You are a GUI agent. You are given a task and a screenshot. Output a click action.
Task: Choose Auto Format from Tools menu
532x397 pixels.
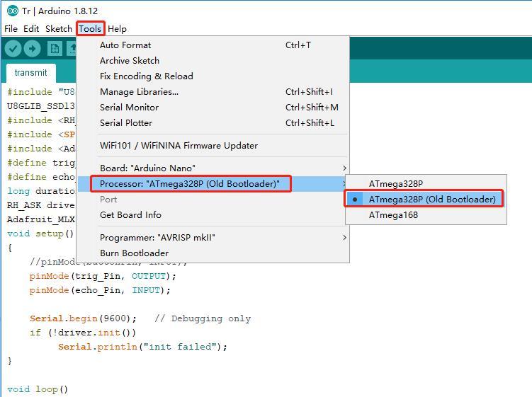pyautogui.click(x=213, y=45)
